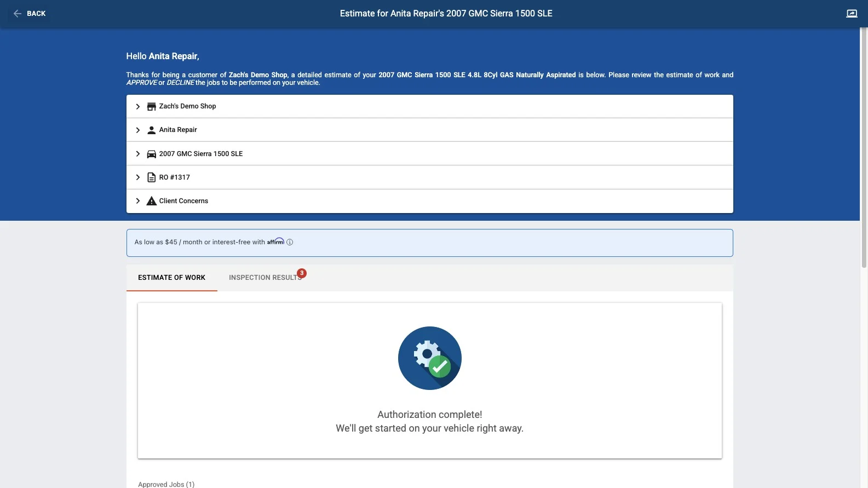This screenshot has height=488, width=868.
Task: Click the Affirm logo
Action: pyautogui.click(x=275, y=241)
